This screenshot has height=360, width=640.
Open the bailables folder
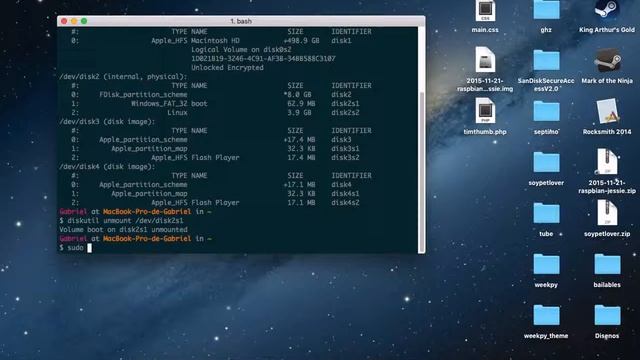point(607,264)
